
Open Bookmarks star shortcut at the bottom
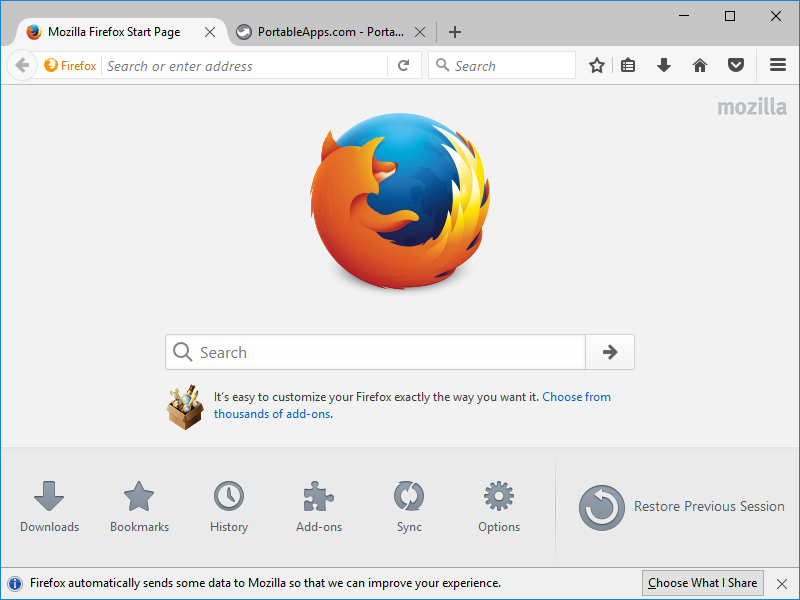pyautogui.click(x=139, y=506)
